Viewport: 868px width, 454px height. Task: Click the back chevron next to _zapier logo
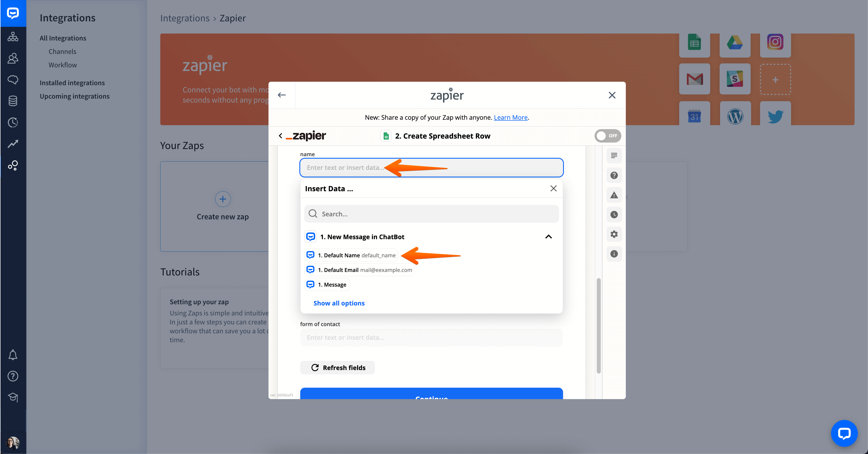[x=280, y=136]
